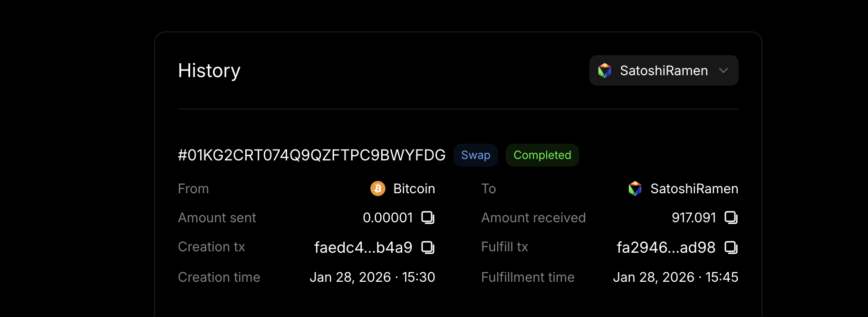Copy the amount sent value 0.00001
The image size is (868, 317).
pos(428,218)
